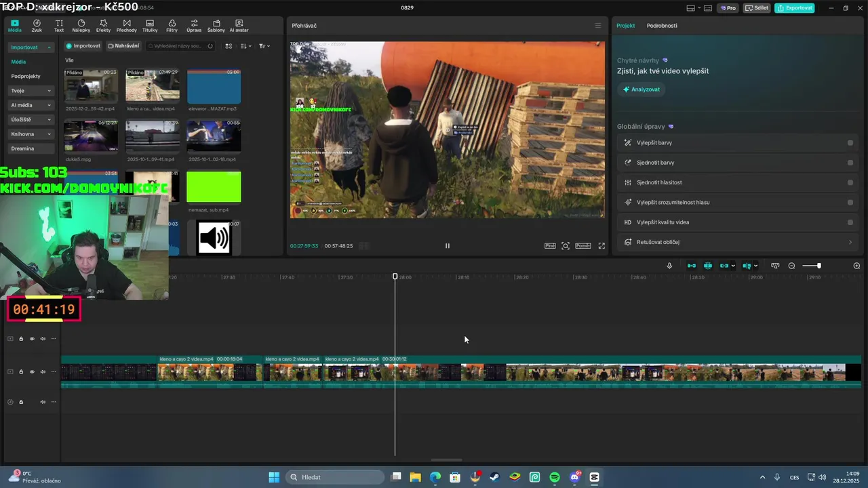Open the AI avatar tab
Screen dimensions: 868x488
[239, 26]
